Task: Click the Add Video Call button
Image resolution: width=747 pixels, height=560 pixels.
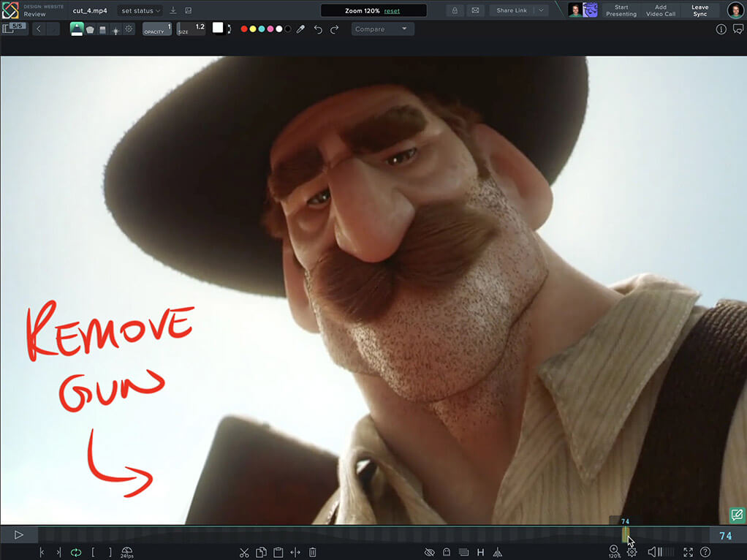Action: tap(660, 10)
